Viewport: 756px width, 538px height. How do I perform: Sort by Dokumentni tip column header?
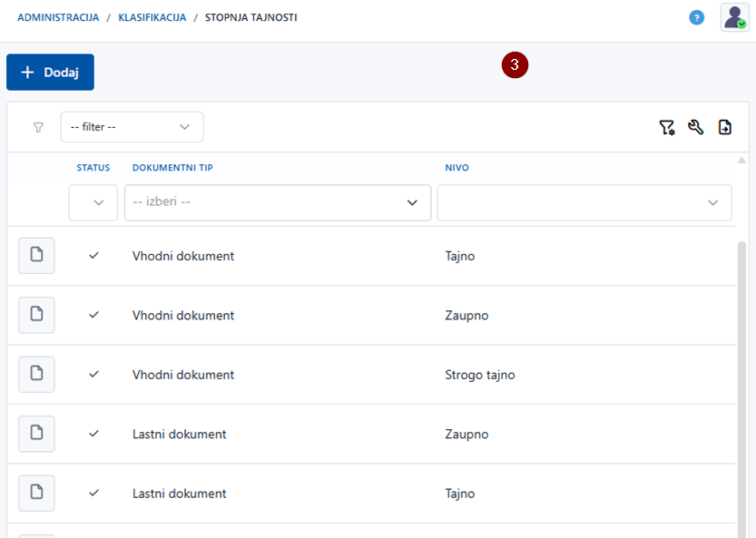coord(172,168)
